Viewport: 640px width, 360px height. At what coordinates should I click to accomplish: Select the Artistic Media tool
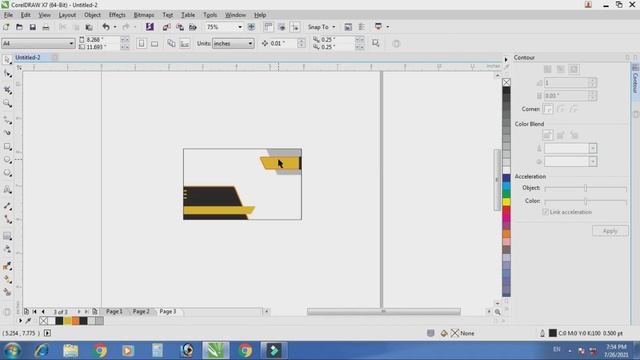[x=7, y=133]
